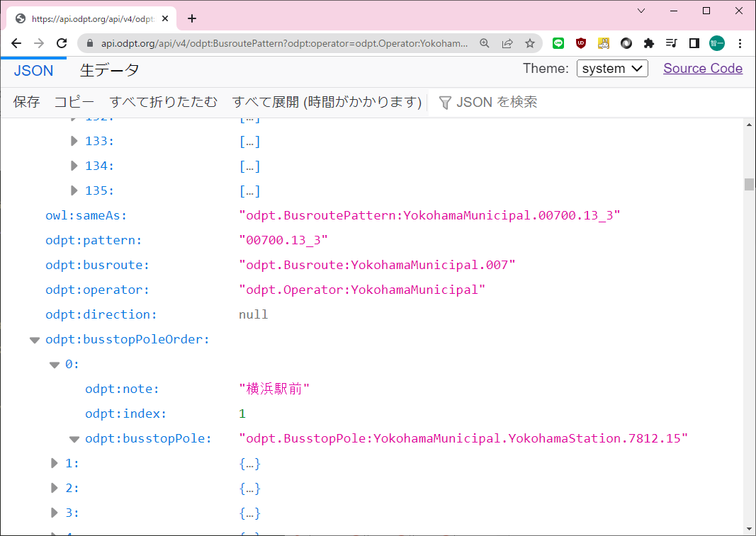The width and height of the screenshot is (756, 536).
Task: Switch to the 生データ tab
Action: tap(109, 70)
